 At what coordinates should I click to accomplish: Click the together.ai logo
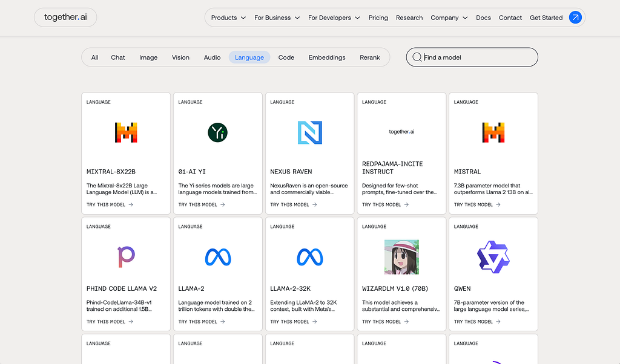click(65, 18)
